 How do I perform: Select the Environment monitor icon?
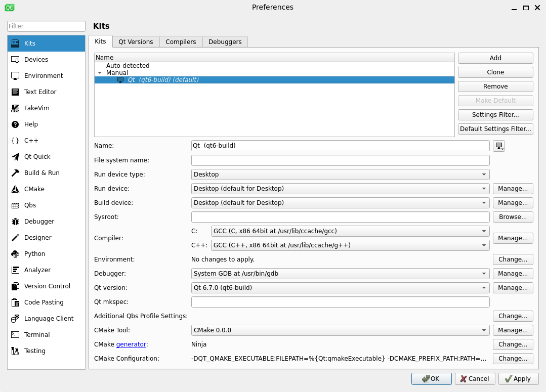15,75
